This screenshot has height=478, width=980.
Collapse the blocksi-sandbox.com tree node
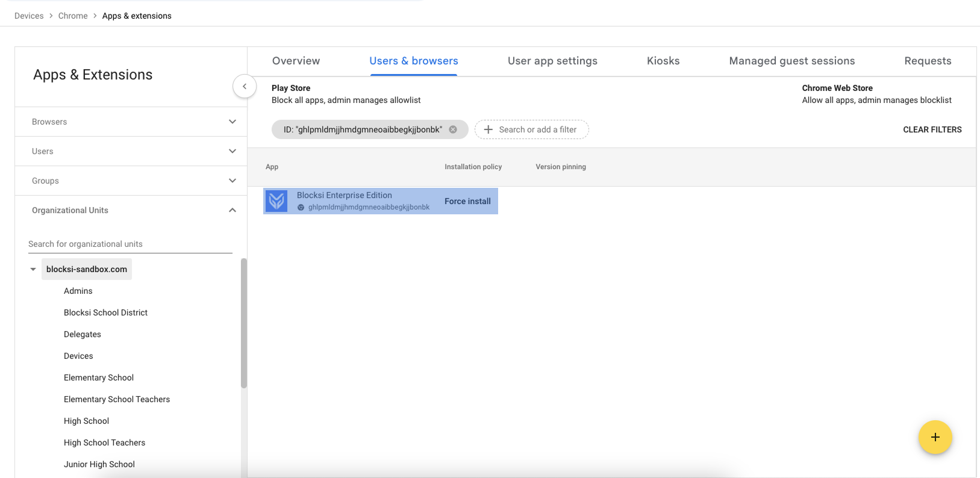33,269
